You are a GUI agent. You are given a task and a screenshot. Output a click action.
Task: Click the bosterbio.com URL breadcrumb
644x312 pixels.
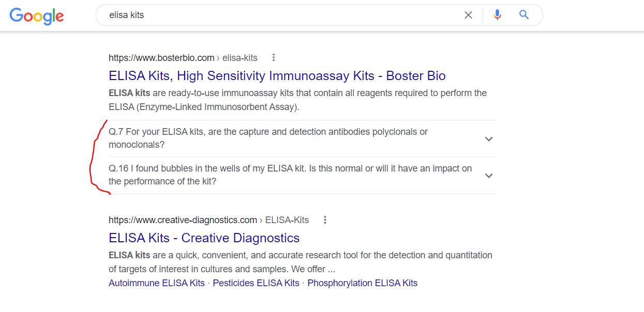coord(183,57)
